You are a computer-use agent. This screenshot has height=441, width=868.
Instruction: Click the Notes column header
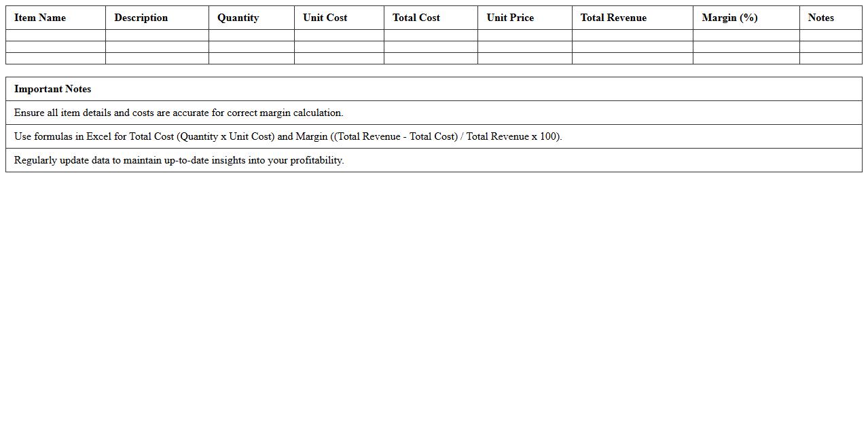820,18
